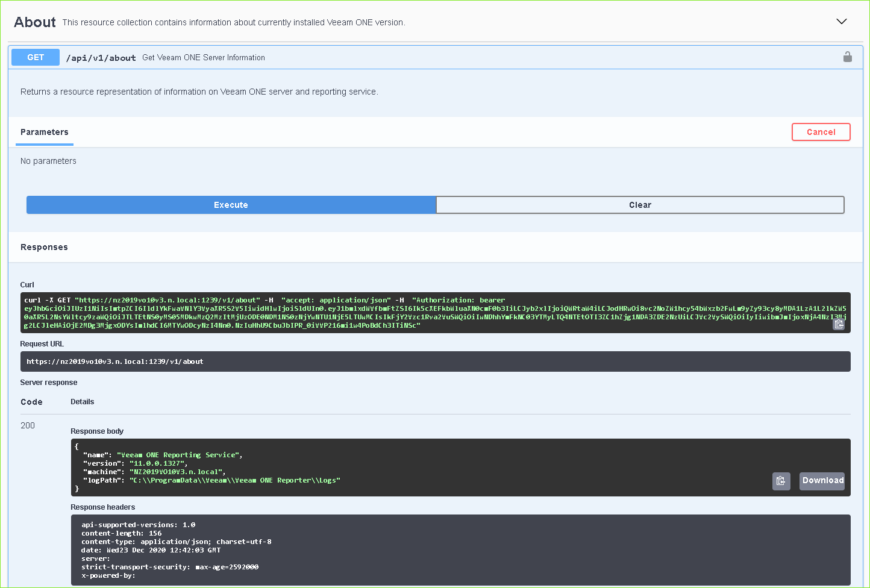The image size is (870, 588).
Task: Copy the curl command to clipboard
Action: click(839, 324)
